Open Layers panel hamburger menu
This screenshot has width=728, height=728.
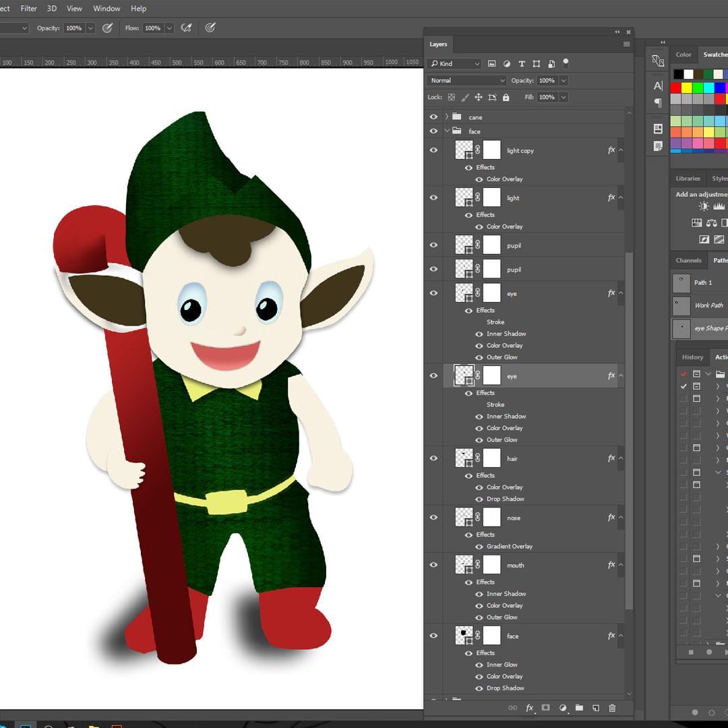coord(626,44)
